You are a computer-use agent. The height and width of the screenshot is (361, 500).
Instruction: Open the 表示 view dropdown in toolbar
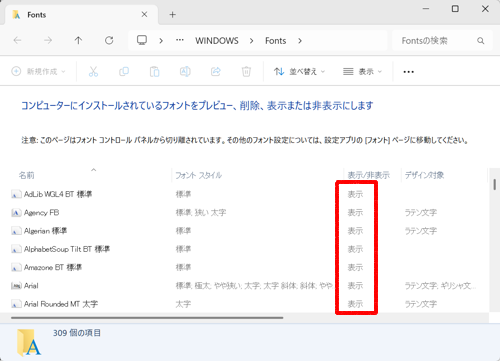[362, 71]
